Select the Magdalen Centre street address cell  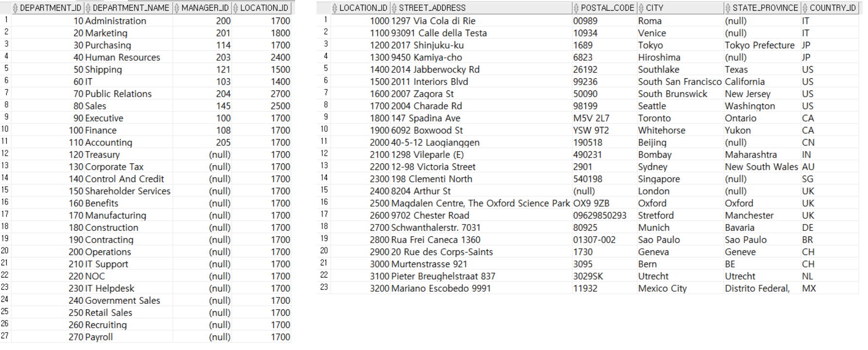tap(481, 203)
